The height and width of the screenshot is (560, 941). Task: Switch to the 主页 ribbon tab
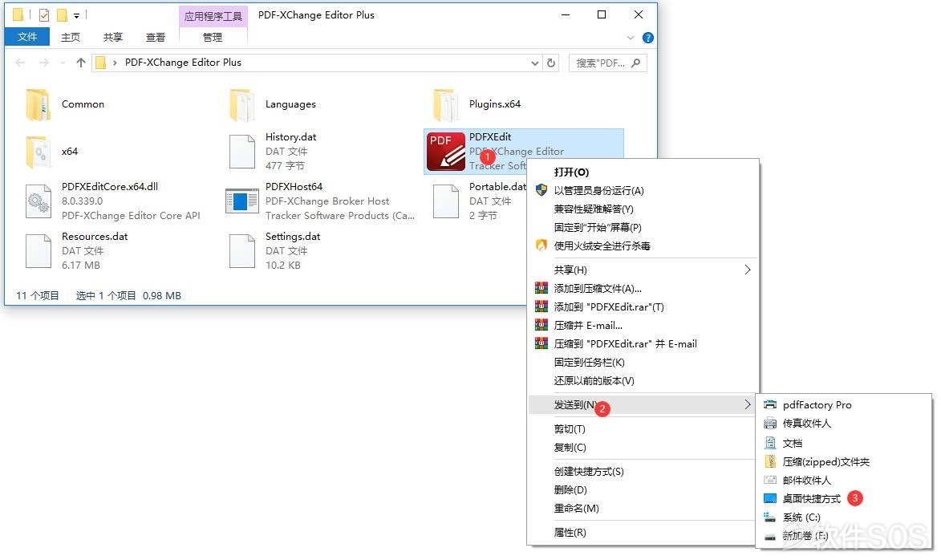tap(71, 37)
